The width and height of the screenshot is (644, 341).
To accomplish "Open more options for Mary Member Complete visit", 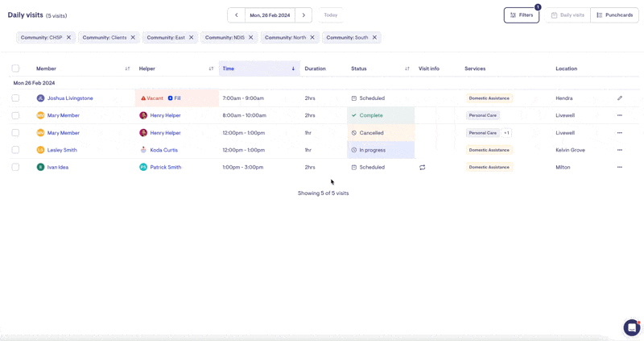I will (620, 115).
